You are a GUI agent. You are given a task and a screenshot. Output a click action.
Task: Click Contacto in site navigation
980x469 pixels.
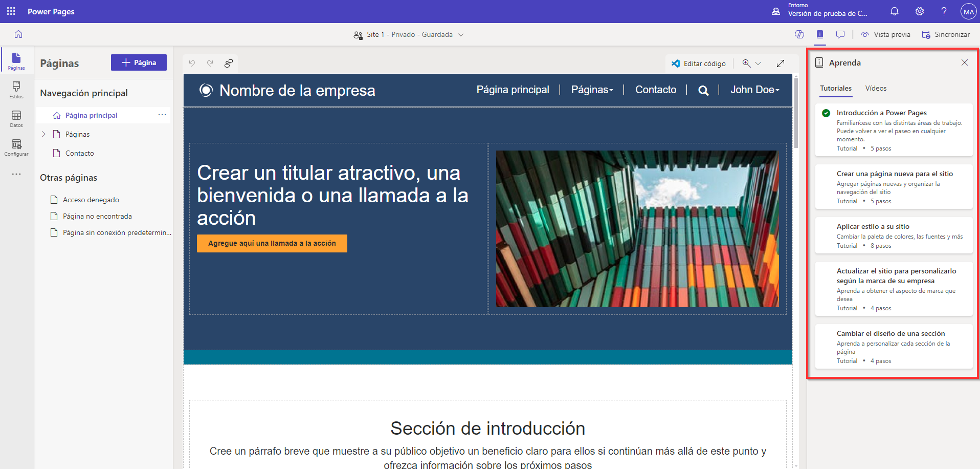coord(656,90)
